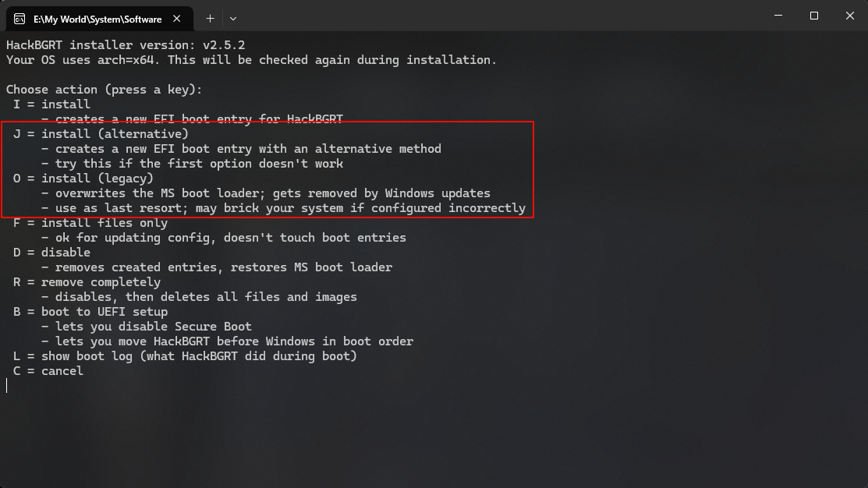Expand the new tab profile dropdown chevron

click(233, 18)
